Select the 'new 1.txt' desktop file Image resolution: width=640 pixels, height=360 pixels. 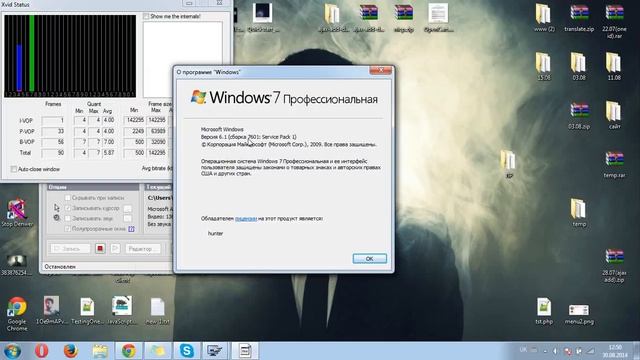point(158,311)
